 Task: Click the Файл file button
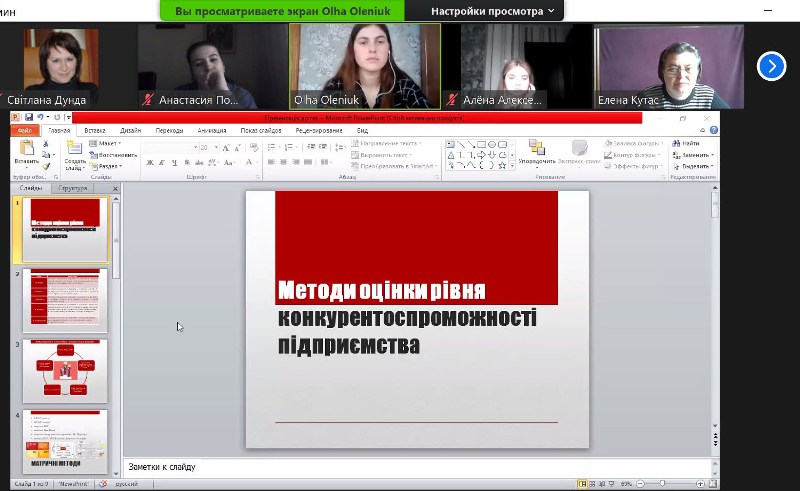pos(25,130)
